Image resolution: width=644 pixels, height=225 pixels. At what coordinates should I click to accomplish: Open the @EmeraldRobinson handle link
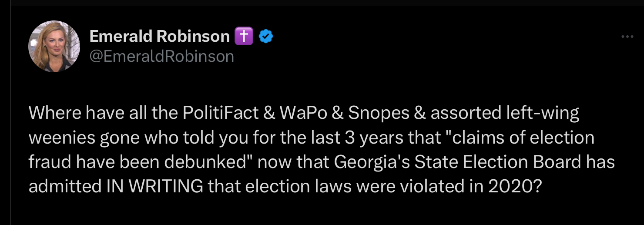(161, 56)
